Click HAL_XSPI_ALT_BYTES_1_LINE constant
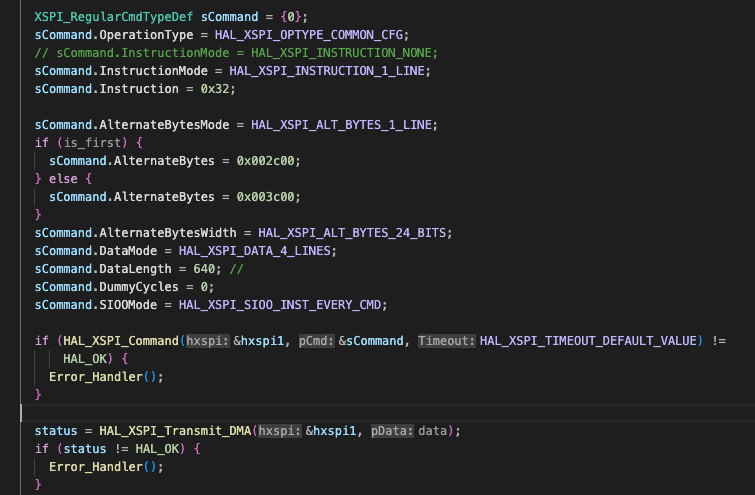The width and height of the screenshot is (755, 495). pos(341,125)
